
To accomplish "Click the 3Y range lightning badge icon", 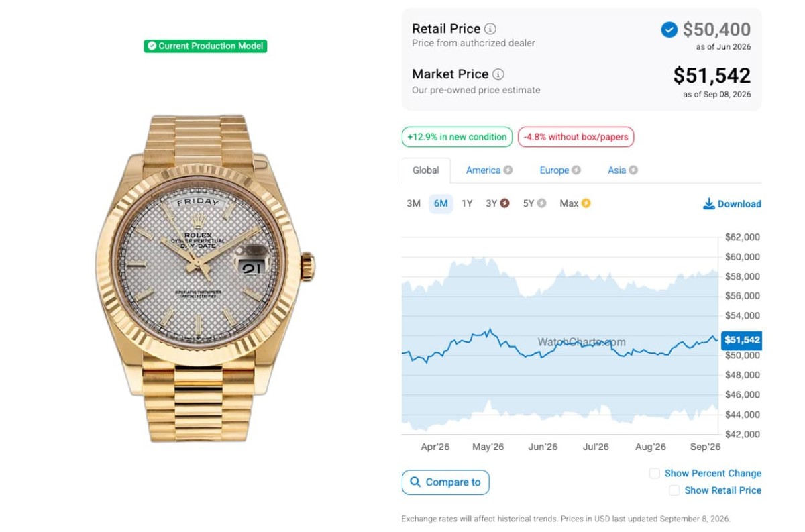I will pyautogui.click(x=504, y=203).
